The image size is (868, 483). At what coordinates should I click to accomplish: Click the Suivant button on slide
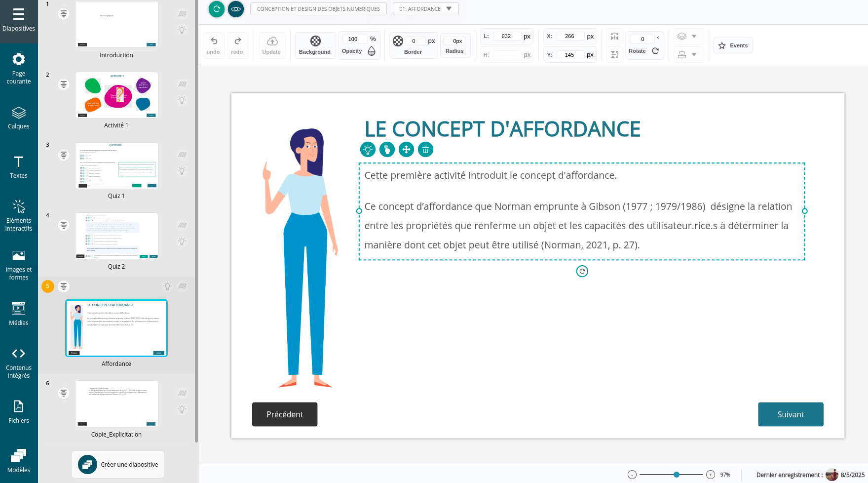[791, 414]
